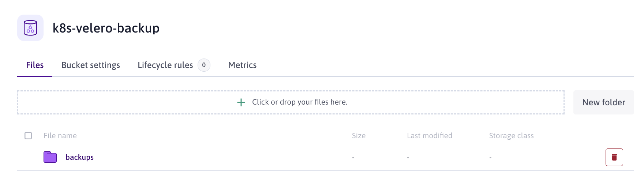
Task: Click the File name column header
Action: pos(60,136)
